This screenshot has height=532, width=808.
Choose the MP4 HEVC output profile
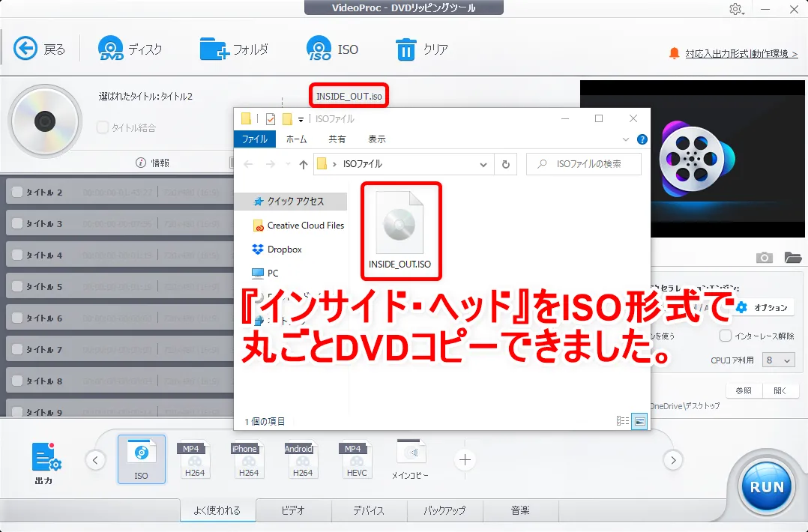[357, 459]
